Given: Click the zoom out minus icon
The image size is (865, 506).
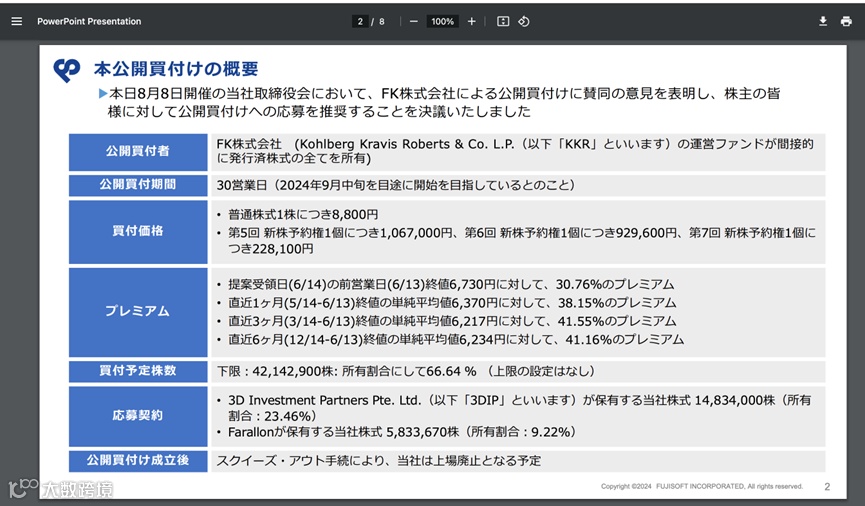Looking at the screenshot, I should click(x=414, y=22).
